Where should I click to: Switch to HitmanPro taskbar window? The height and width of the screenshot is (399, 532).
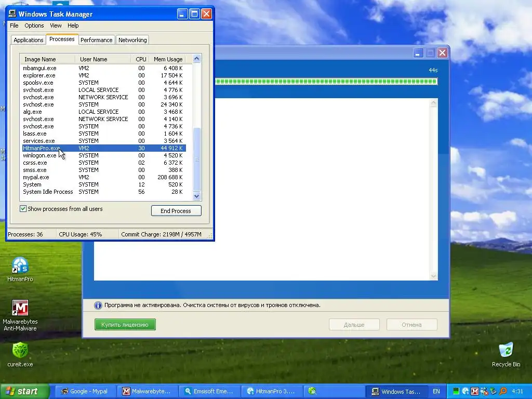pyautogui.click(x=271, y=391)
